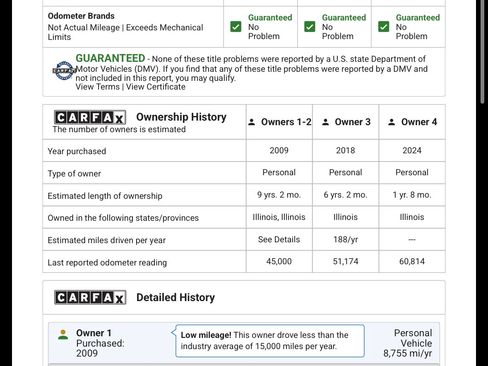Viewport: 488px width, 366px height.
Task: Click the person icon next to Owners 1-2
Action: point(252,122)
